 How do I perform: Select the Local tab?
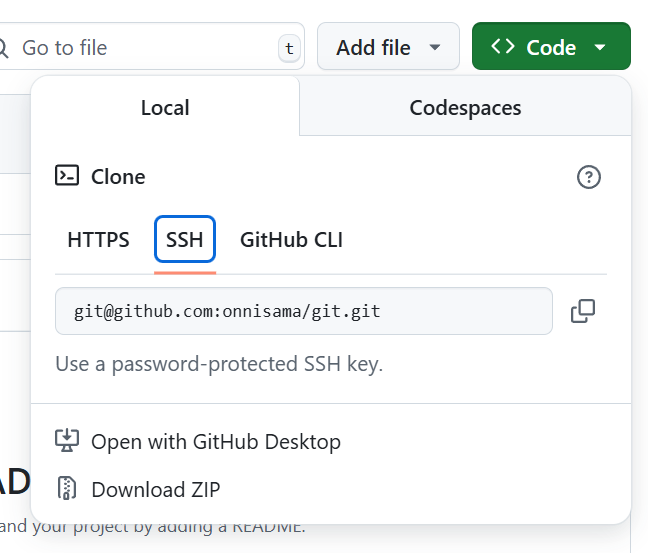165,108
